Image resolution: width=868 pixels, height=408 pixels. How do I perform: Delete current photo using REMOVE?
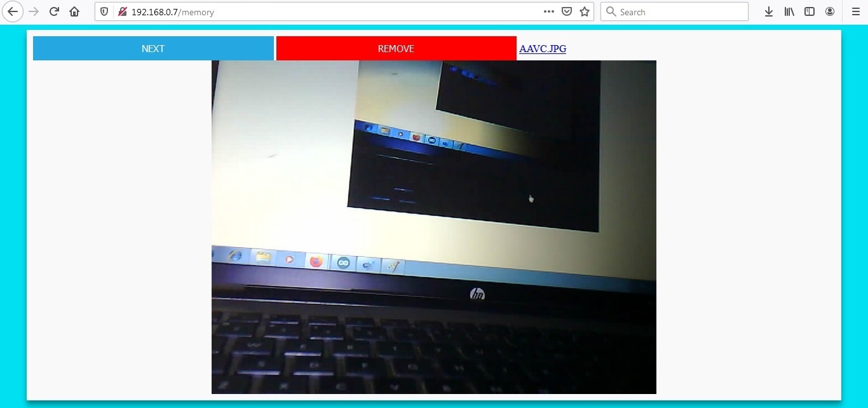click(395, 48)
